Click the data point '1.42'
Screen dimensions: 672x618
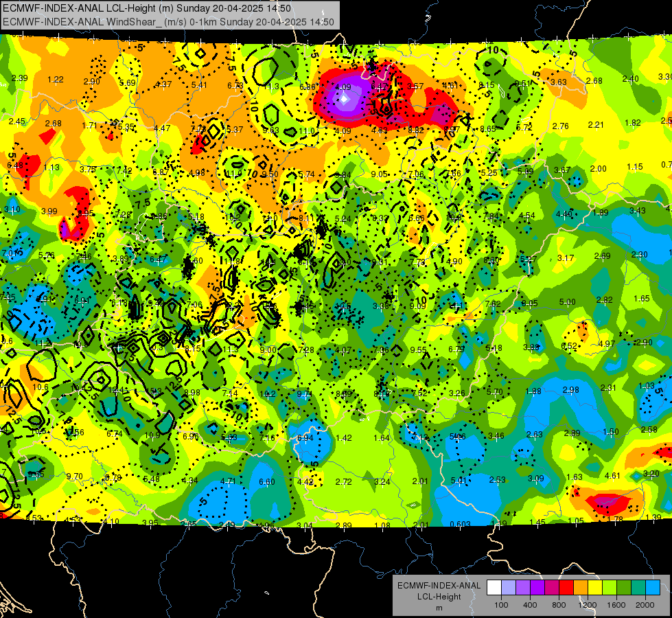(x=344, y=438)
